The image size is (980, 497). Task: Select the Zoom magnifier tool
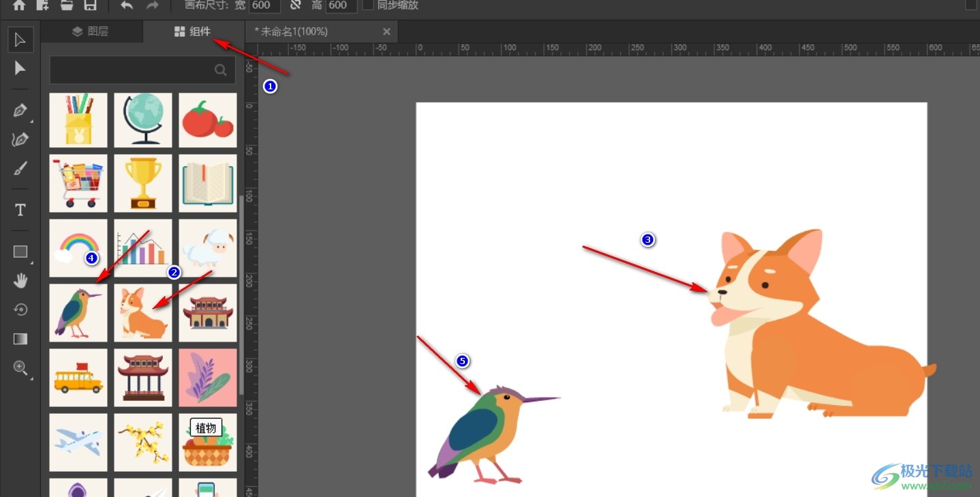click(20, 368)
